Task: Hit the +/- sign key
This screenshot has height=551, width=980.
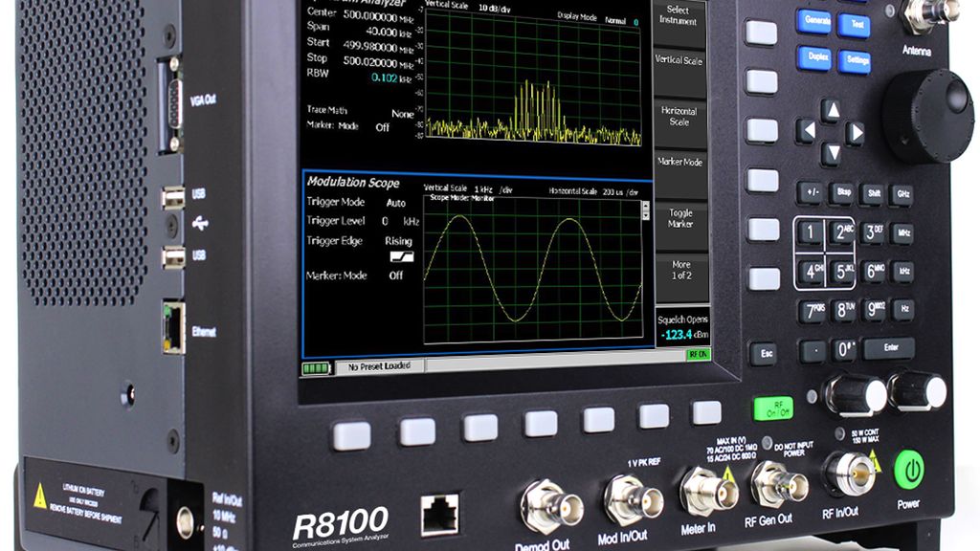Action: (810, 193)
